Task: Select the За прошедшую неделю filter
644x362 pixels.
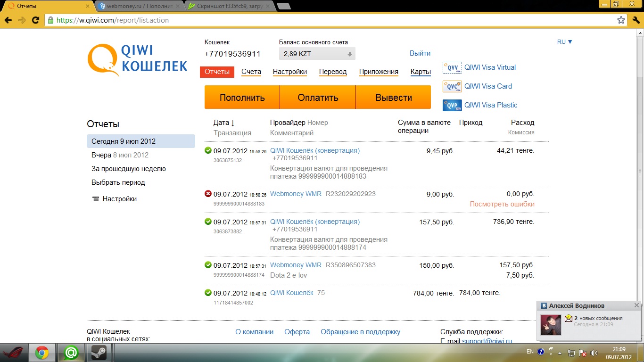Action: (x=129, y=169)
